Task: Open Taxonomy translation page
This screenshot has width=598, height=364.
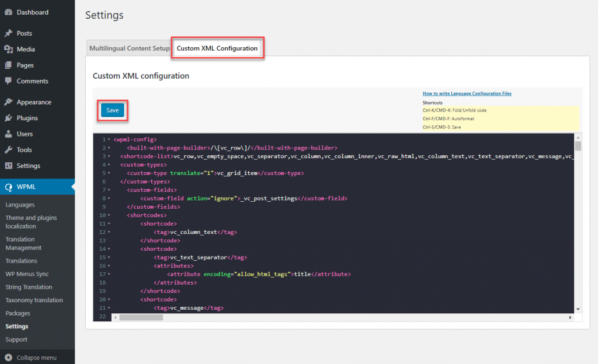Action: tap(34, 300)
